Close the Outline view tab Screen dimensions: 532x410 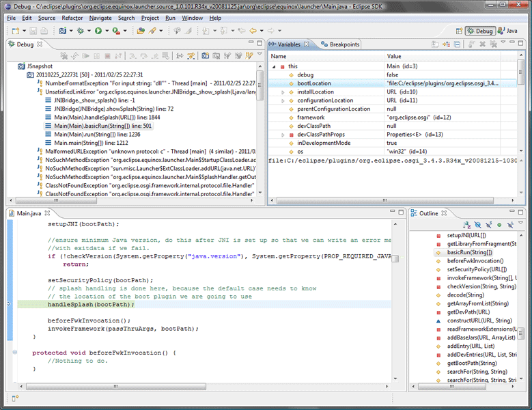[x=444, y=213]
